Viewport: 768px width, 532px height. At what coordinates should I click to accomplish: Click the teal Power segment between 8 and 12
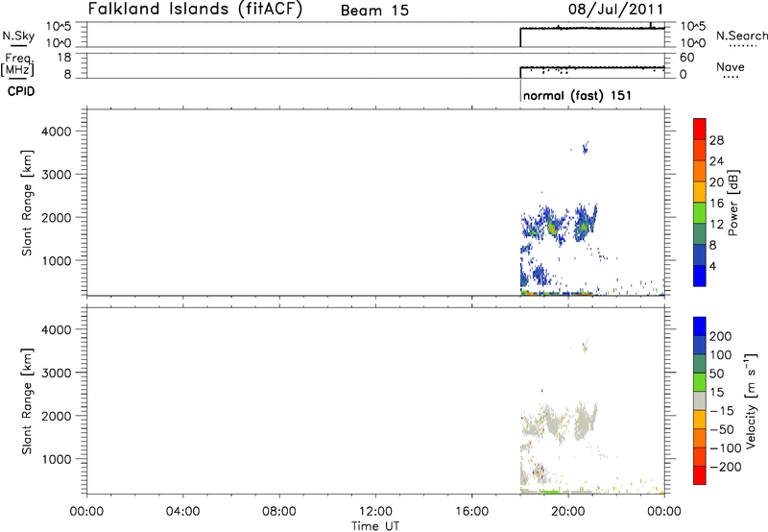coord(700,234)
